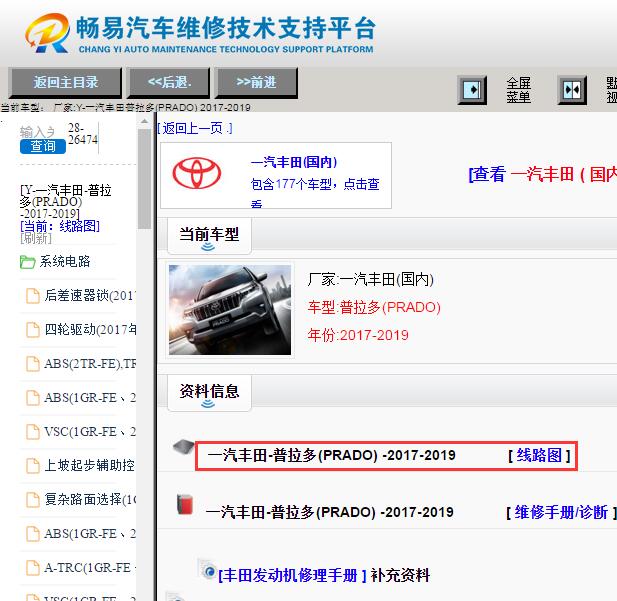The image size is (617, 601).
Task: Click 年份:2017-2019 text
Action: 358,335
